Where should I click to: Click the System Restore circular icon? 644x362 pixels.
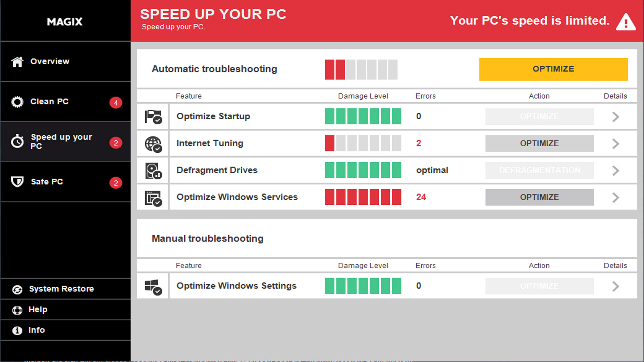tap(16, 289)
